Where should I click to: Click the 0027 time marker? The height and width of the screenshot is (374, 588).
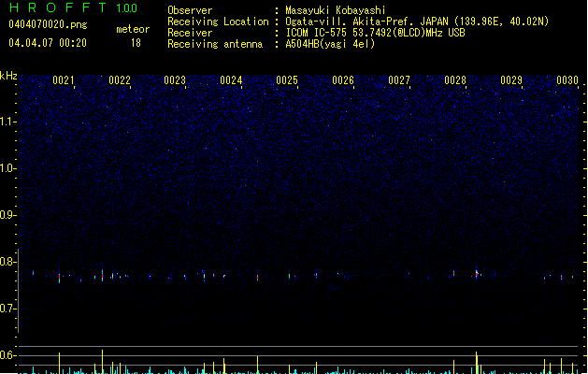(x=399, y=80)
